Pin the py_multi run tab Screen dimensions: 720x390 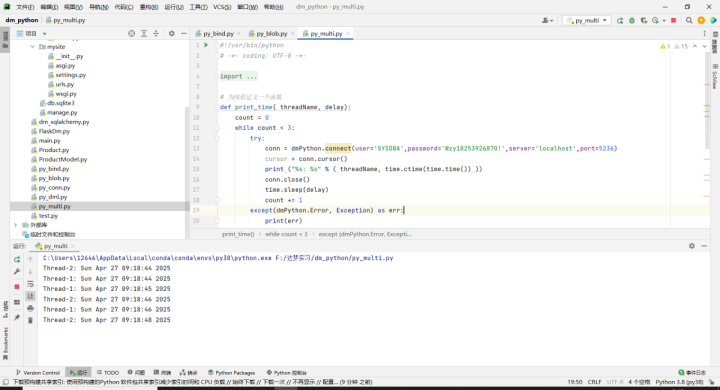click(x=17, y=317)
